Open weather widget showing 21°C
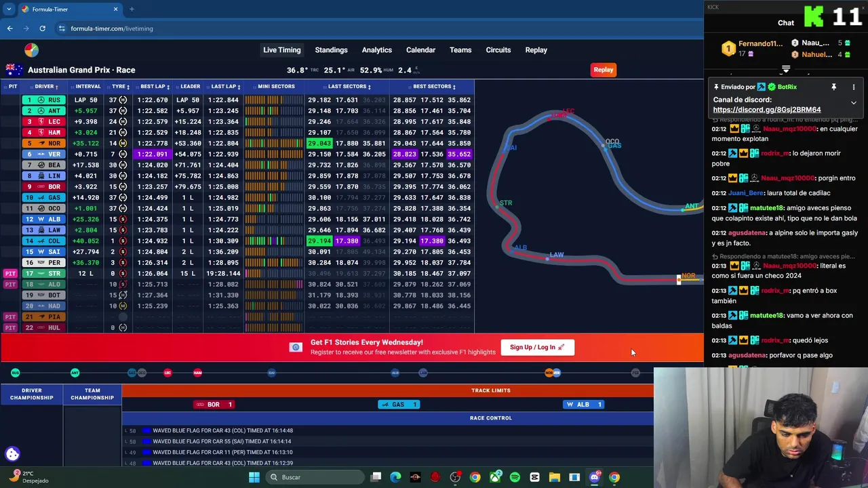868x488 pixels. 28,476
